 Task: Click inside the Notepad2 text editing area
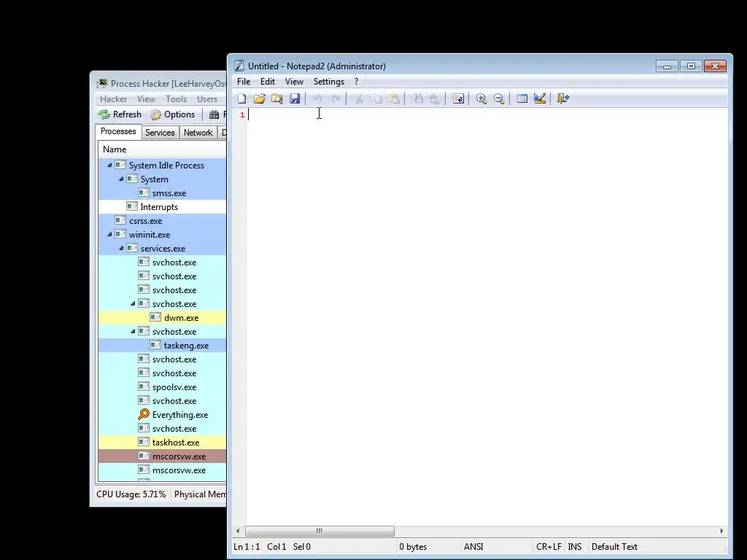pyautogui.click(x=487, y=316)
